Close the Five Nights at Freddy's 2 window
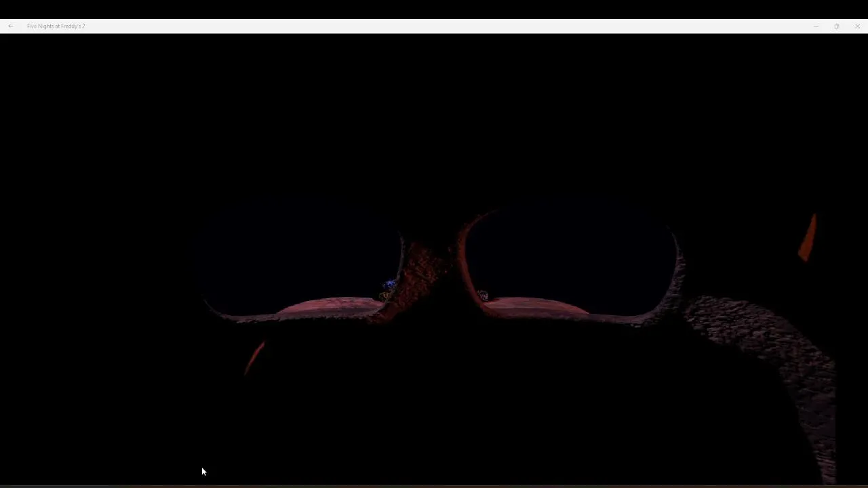This screenshot has width=868, height=488. tap(858, 26)
